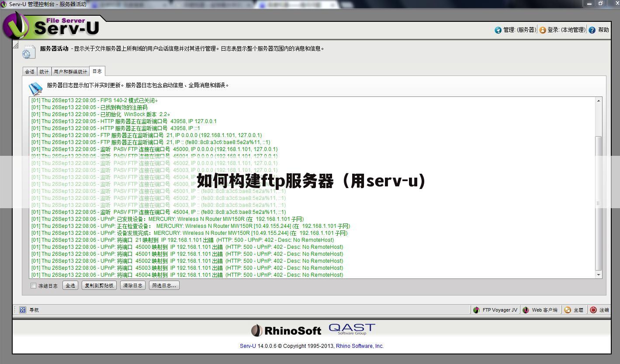Open the 用户和群组统计 tab
620x364 pixels.
pyautogui.click(x=70, y=72)
